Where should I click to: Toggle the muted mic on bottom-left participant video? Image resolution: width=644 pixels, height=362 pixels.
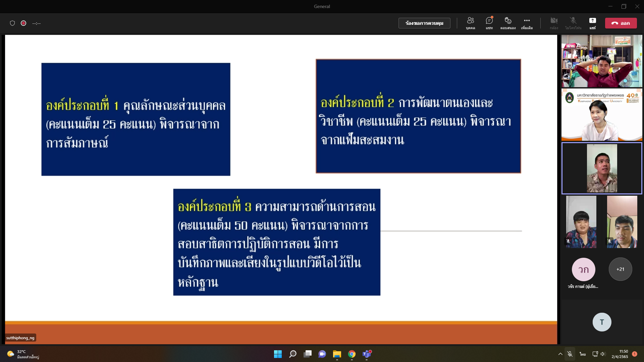point(568,242)
